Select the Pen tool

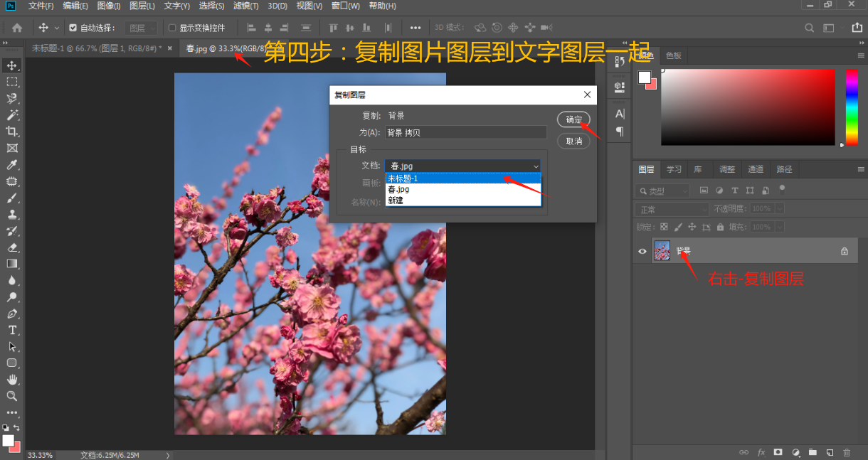click(12, 314)
